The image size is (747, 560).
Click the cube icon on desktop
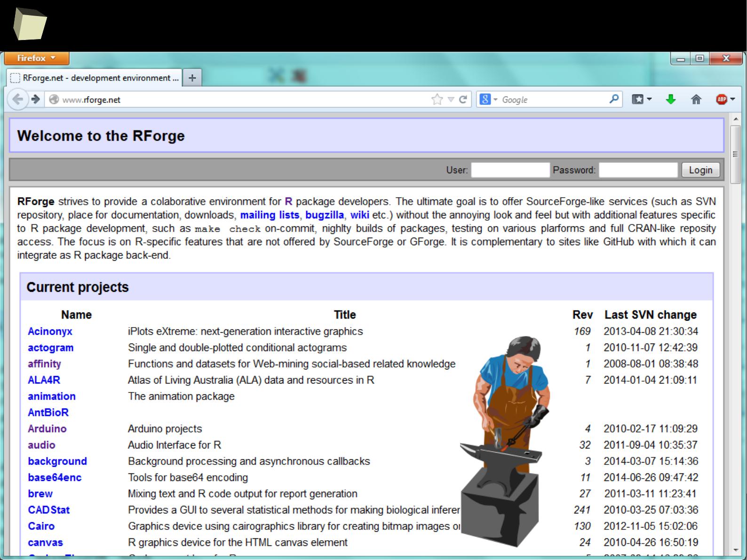coord(30,24)
